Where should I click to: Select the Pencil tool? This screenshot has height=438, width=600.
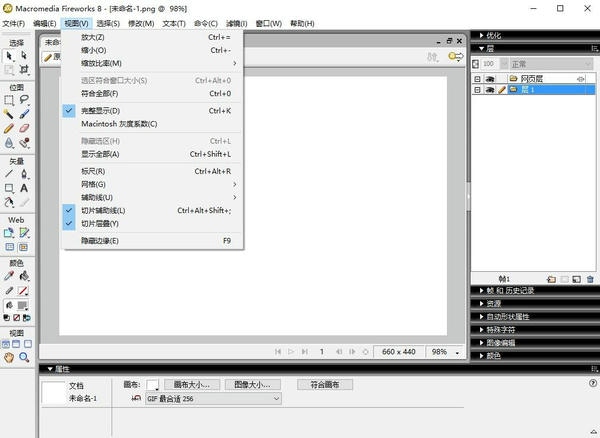pyautogui.click(x=9, y=128)
